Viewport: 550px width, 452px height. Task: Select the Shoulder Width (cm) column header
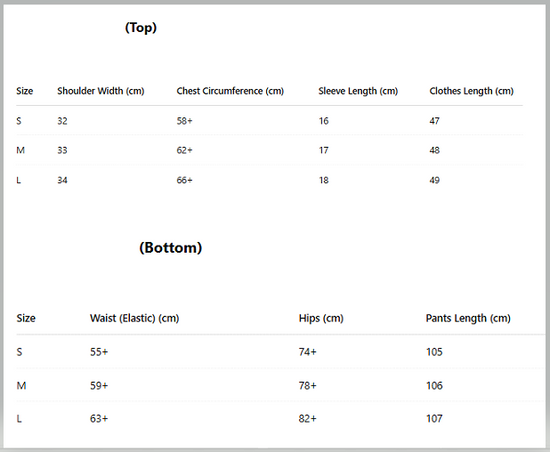point(101,91)
